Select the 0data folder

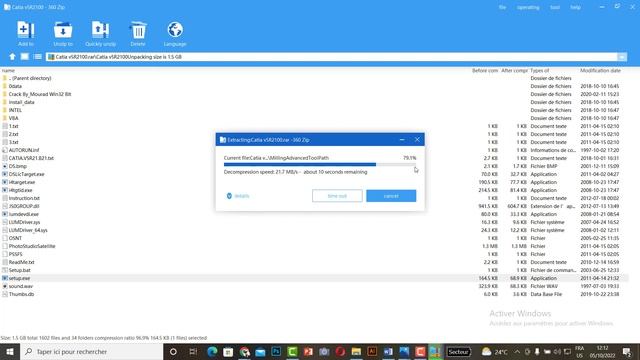click(x=12, y=86)
